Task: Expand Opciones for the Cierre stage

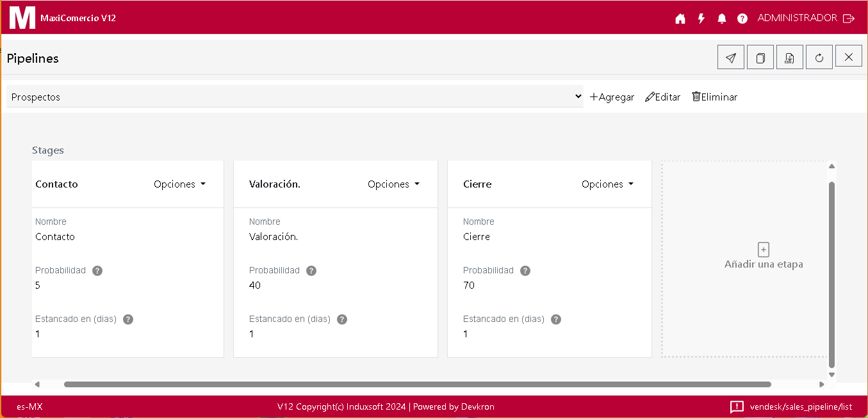Action: coord(608,184)
